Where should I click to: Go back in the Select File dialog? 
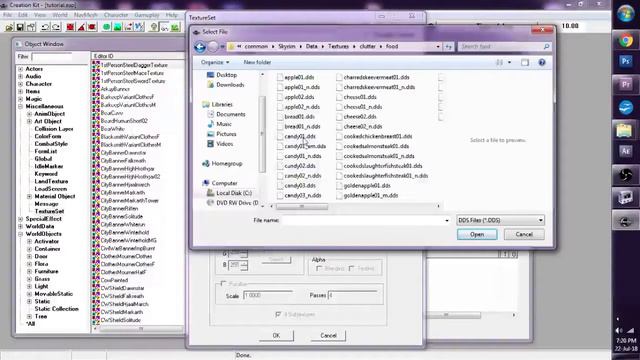(x=200, y=47)
